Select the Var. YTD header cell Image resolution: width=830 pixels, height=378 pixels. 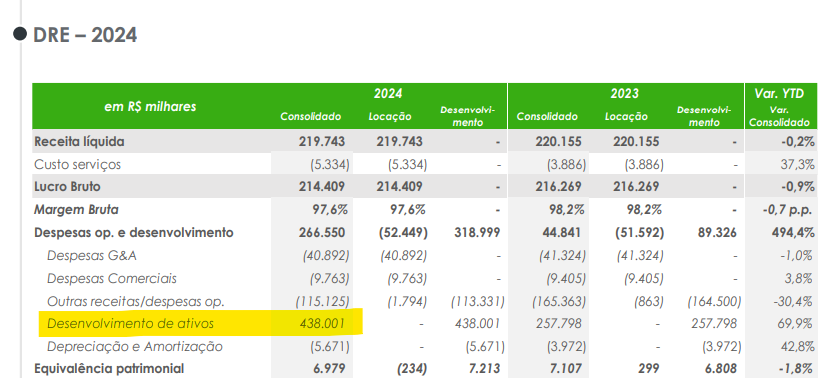pos(782,94)
